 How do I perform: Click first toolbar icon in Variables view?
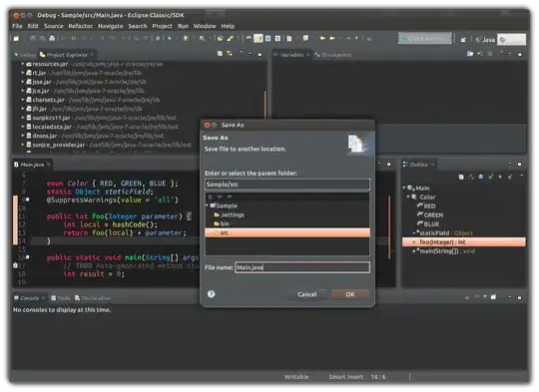[x=470, y=54]
